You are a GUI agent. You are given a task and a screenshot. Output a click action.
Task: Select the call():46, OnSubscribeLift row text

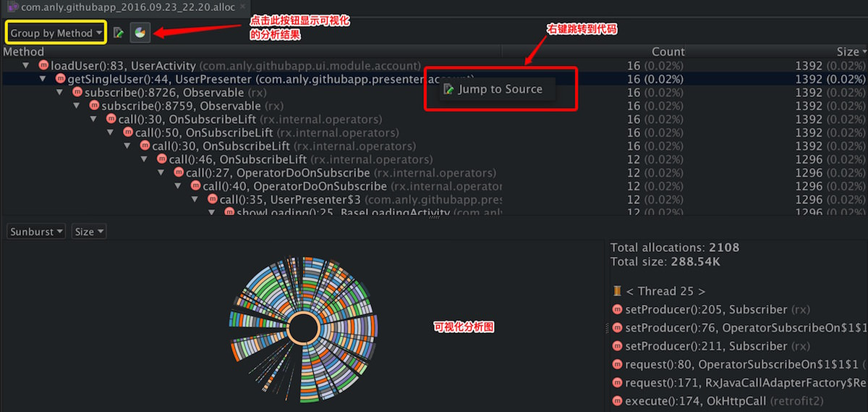click(x=301, y=159)
